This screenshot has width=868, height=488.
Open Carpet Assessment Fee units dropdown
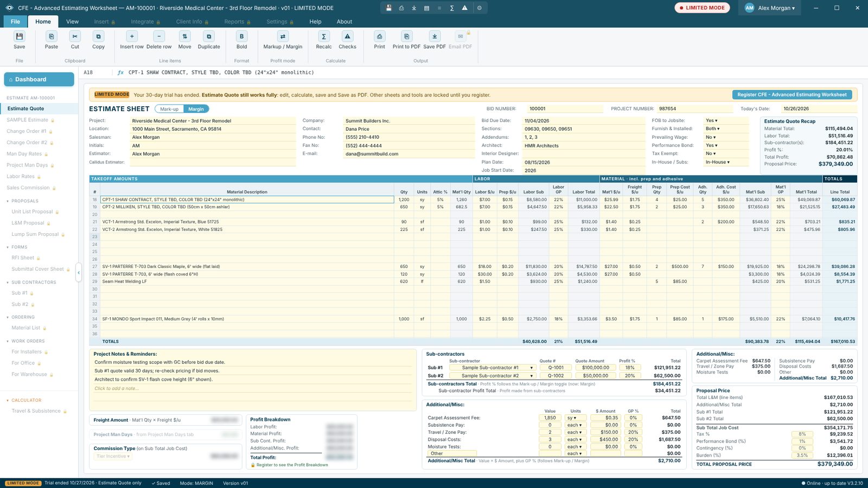coord(575,418)
